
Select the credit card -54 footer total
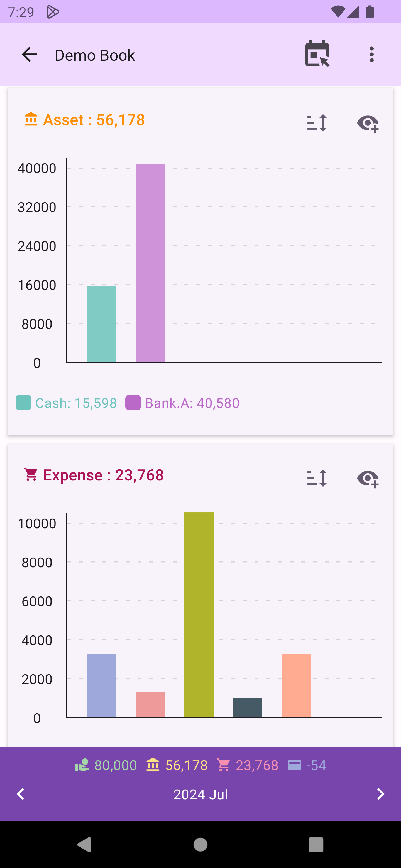click(x=307, y=765)
